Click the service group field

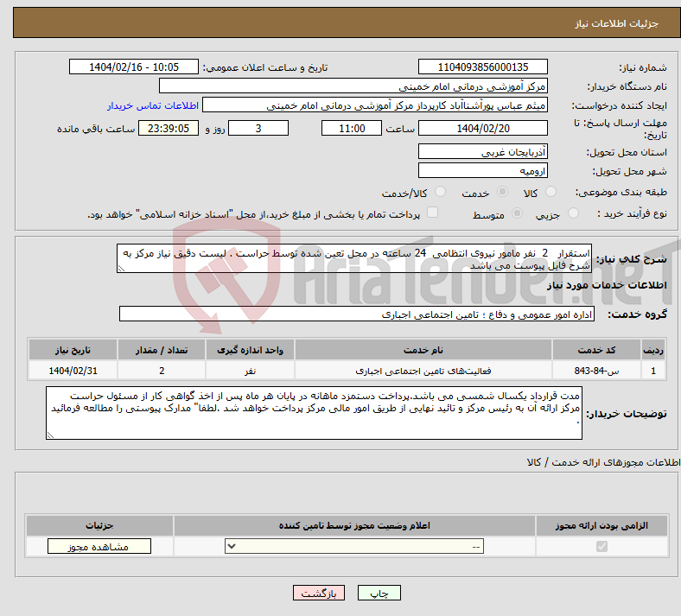point(357,314)
